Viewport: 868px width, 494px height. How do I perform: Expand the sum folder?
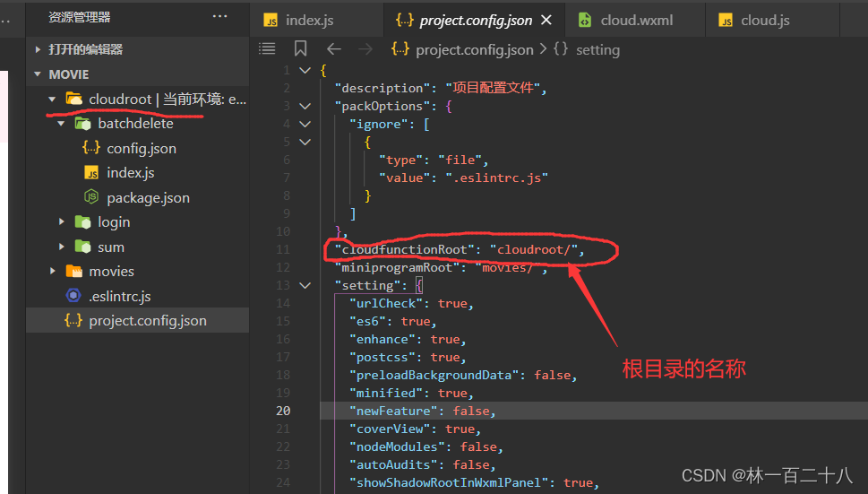[x=62, y=247]
